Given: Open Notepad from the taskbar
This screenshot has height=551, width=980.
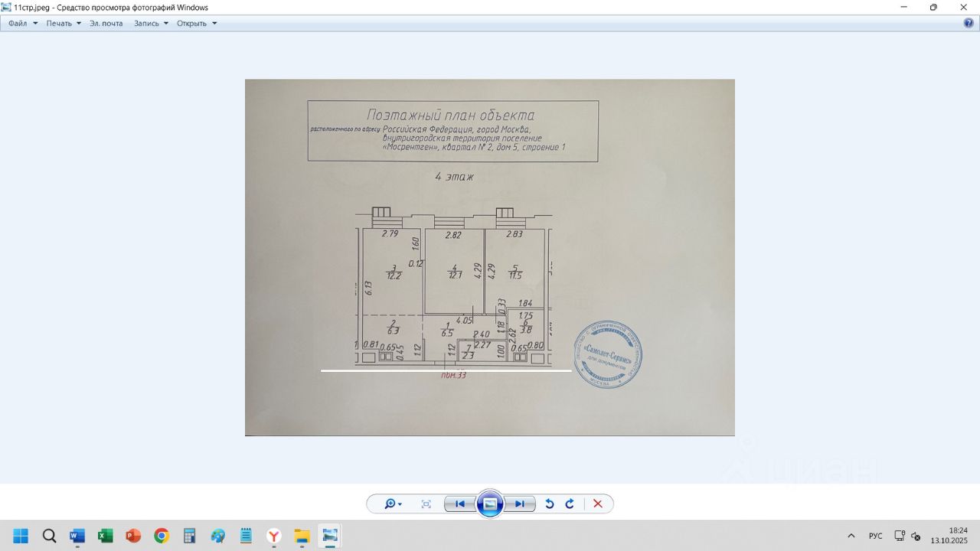Looking at the screenshot, I should 246,536.
